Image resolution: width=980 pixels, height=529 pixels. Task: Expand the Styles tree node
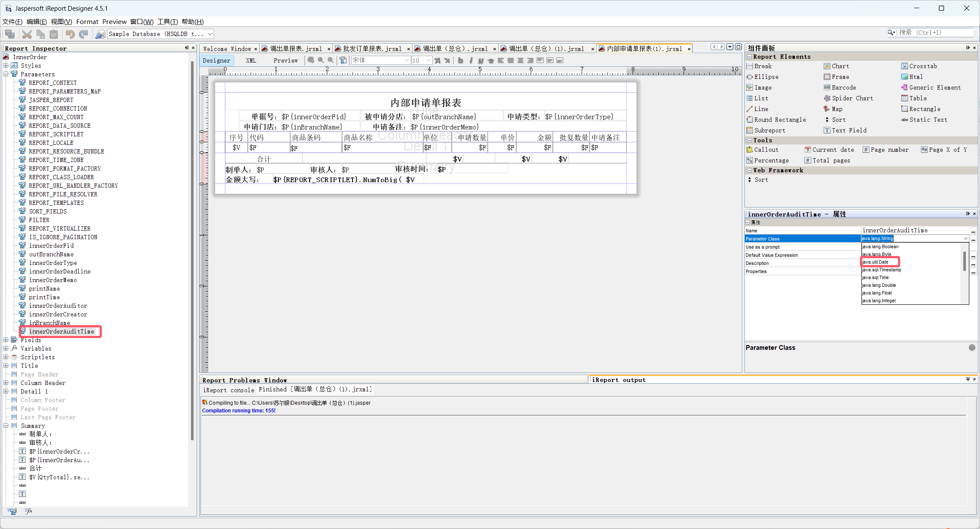tap(6, 66)
